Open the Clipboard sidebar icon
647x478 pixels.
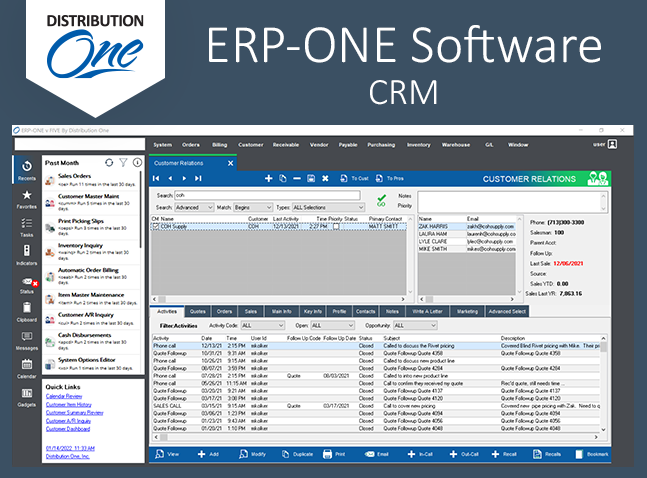pos(27,311)
